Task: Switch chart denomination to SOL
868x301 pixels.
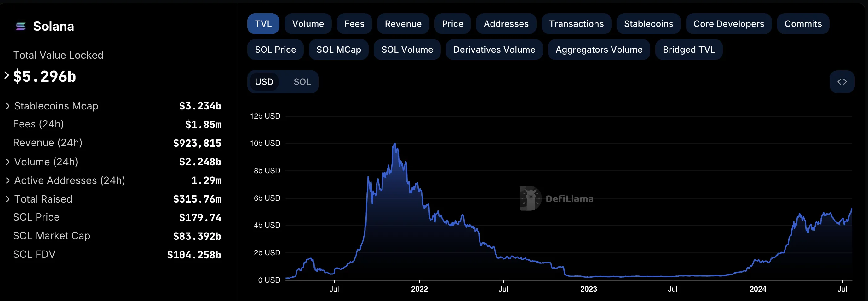Action: click(302, 82)
